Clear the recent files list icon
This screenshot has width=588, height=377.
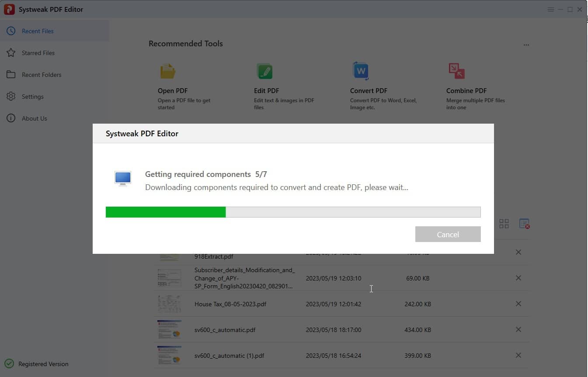[524, 223]
